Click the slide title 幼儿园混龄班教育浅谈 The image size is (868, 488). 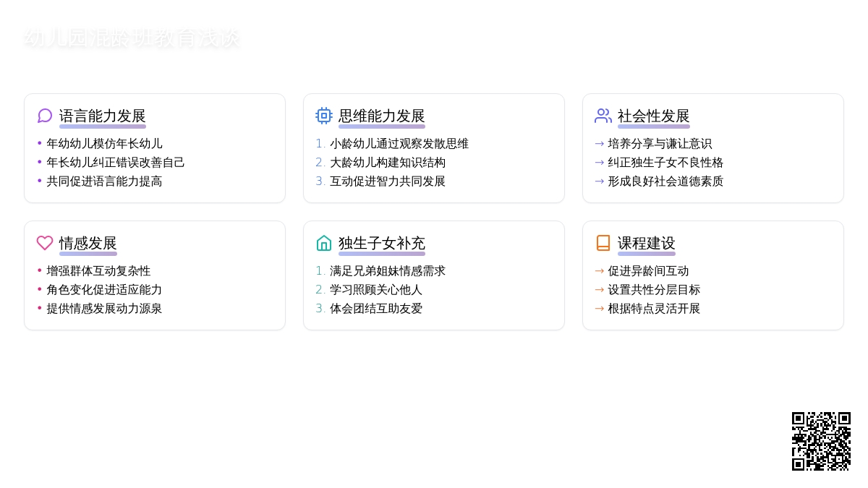point(132,38)
